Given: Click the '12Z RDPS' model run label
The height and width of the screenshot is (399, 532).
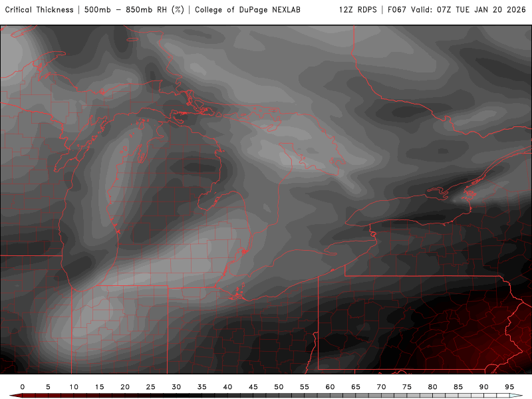Looking at the screenshot, I should [358, 10].
